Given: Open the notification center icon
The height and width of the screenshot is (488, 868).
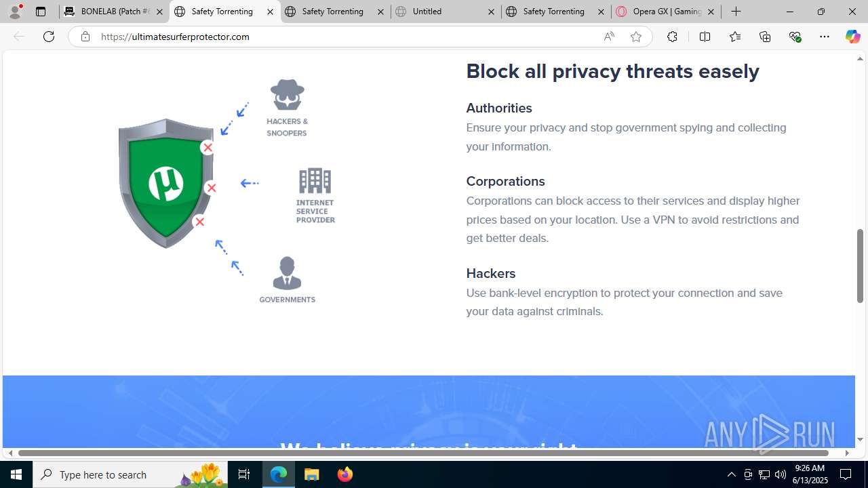Looking at the screenshot, I should [x=846, y=474].
